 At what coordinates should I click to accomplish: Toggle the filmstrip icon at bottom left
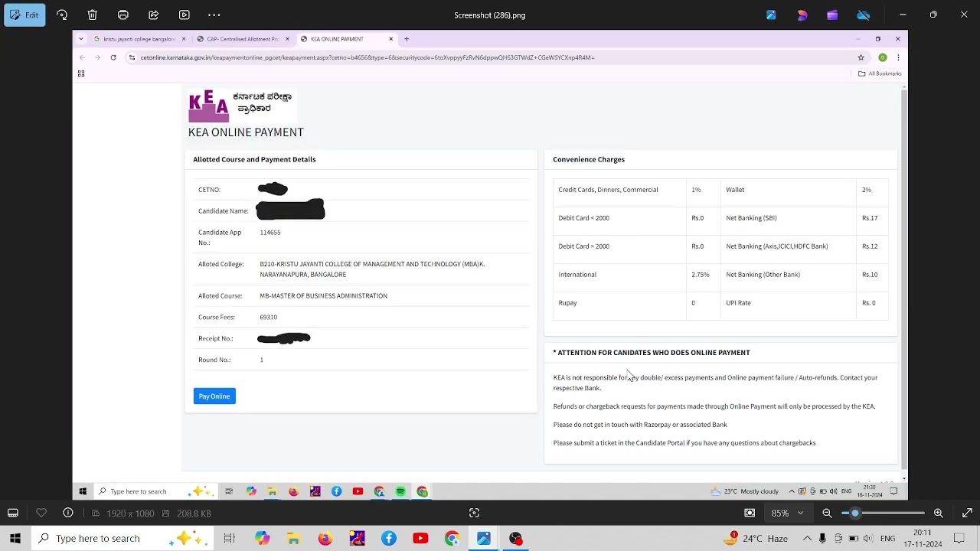point(13,513)
